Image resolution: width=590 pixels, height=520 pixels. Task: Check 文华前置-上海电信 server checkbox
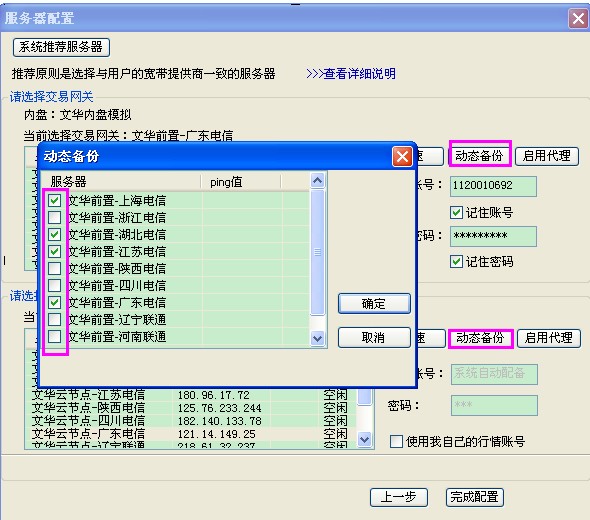[55, 201]
